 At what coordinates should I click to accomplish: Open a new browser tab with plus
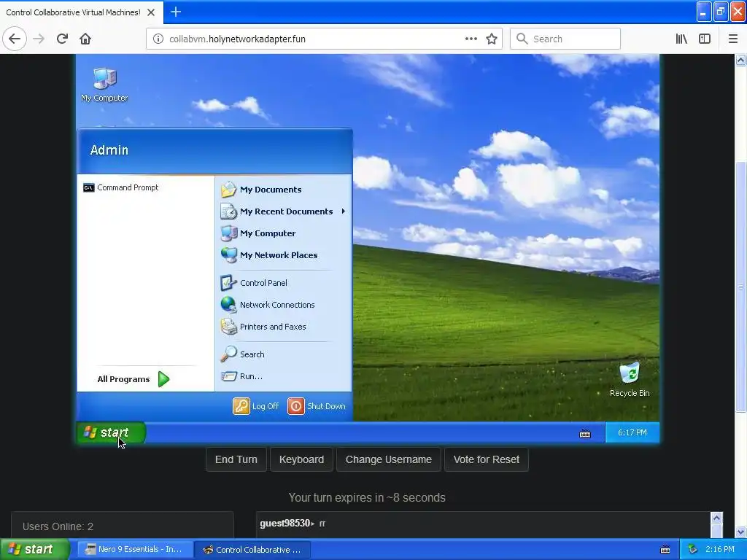(176, 12)
